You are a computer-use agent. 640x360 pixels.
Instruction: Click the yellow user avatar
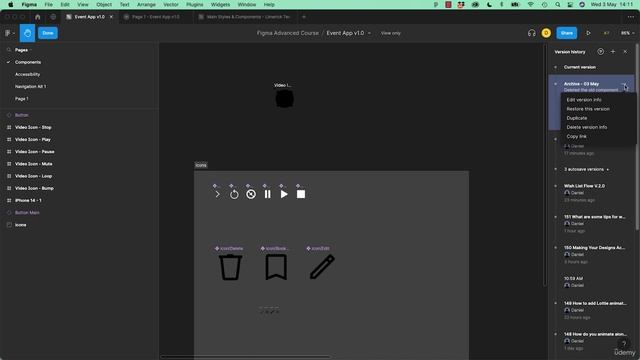coord(546,33)
